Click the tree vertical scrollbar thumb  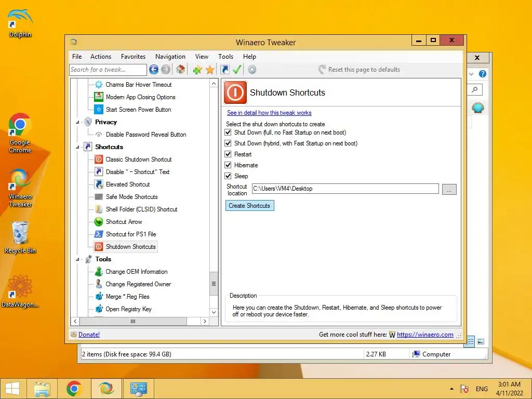click(214, 284)
